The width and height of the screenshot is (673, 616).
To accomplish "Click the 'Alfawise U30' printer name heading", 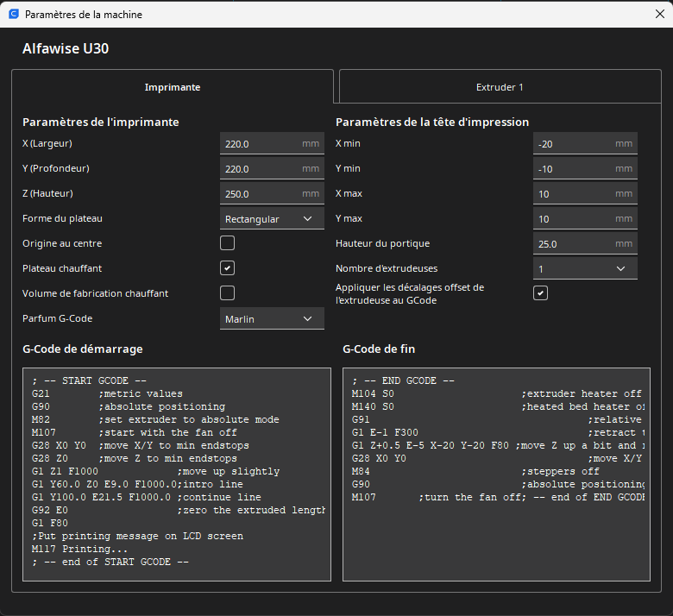I will pos(66,48).
